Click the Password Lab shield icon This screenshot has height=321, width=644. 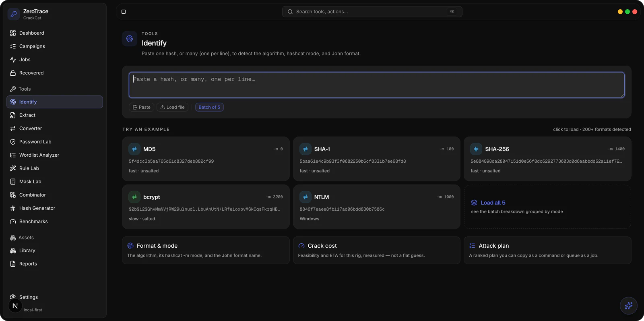point(13,142)
